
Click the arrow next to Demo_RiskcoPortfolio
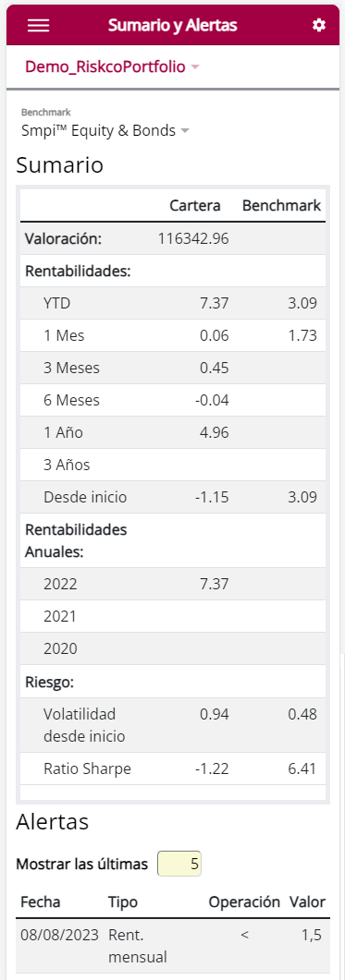coord(195,67)
